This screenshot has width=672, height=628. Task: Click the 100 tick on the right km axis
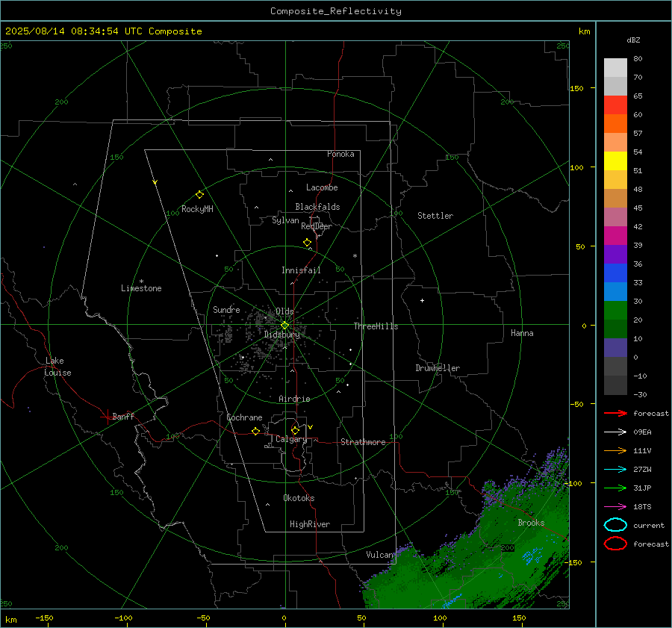[x=576, y=167]
